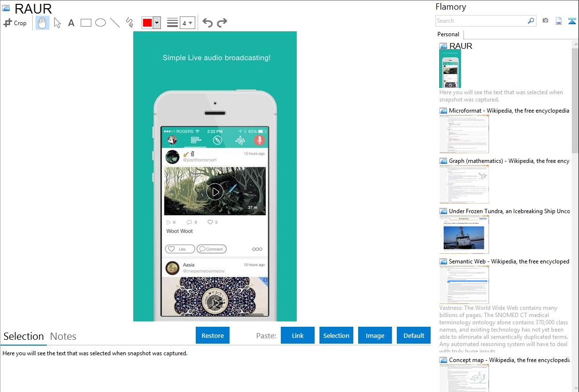579x392 pixels.
Task: Click the feed lines icon in phone screenshot
Action: (x=196, y=140)
